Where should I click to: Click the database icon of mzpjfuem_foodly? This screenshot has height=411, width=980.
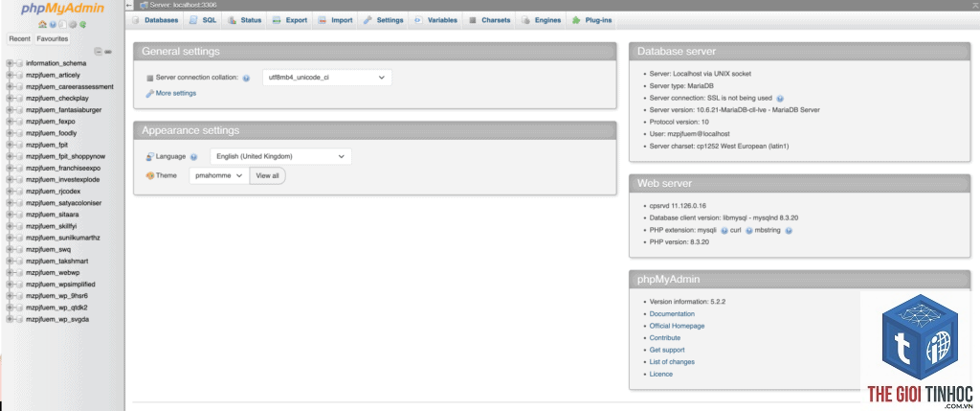(x=19, y=133)
